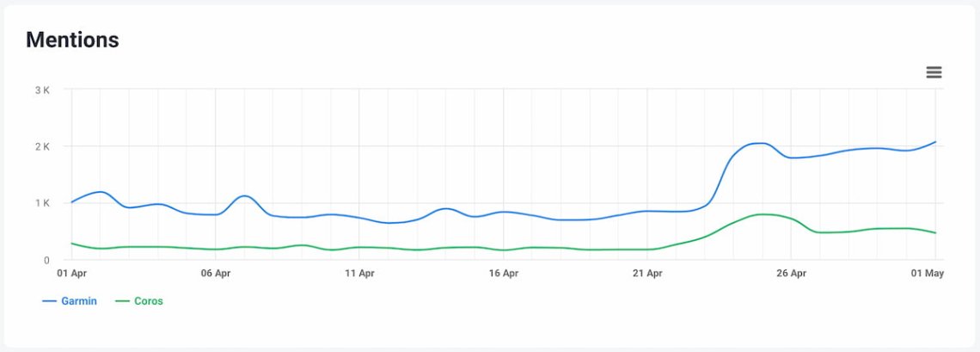Select the 06 Apr x-axis label
Viewport: 980px width, 352px height.
pos(216,274)
